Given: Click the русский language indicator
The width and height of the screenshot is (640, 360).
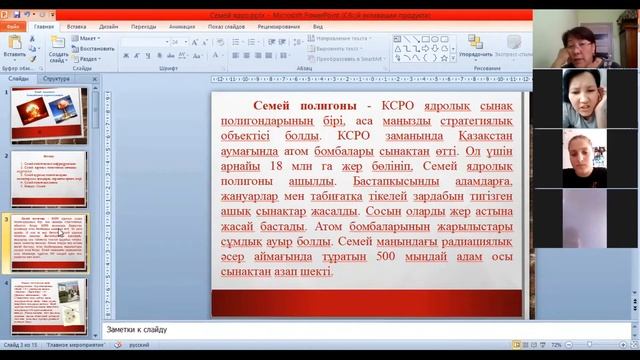Looking at the screenshot, I should [139, 345].
